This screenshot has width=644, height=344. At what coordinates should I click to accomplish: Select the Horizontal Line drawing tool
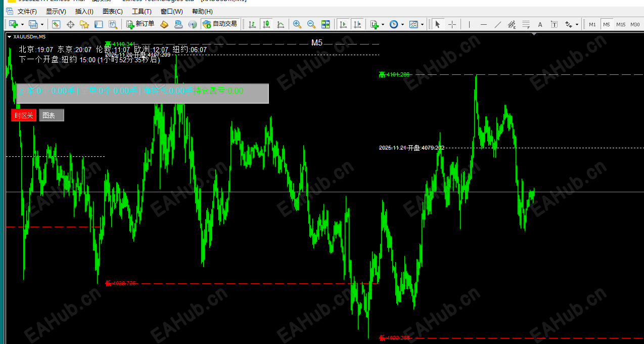pos(484,24)
